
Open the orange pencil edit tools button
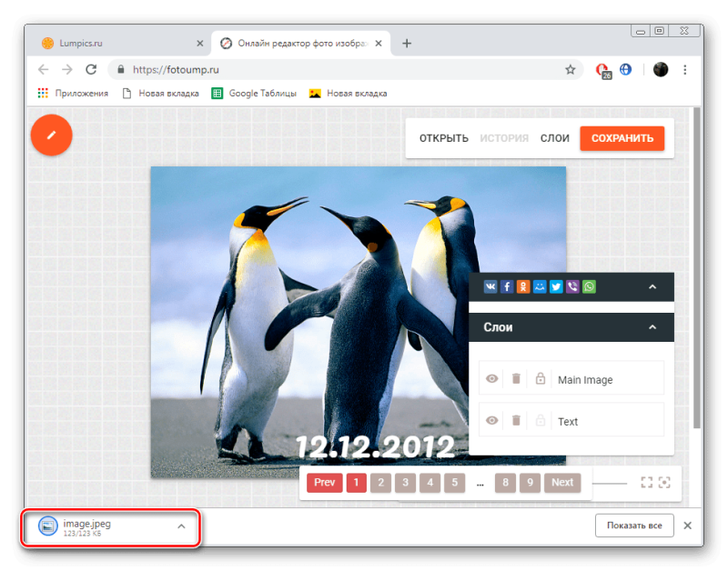52,135
